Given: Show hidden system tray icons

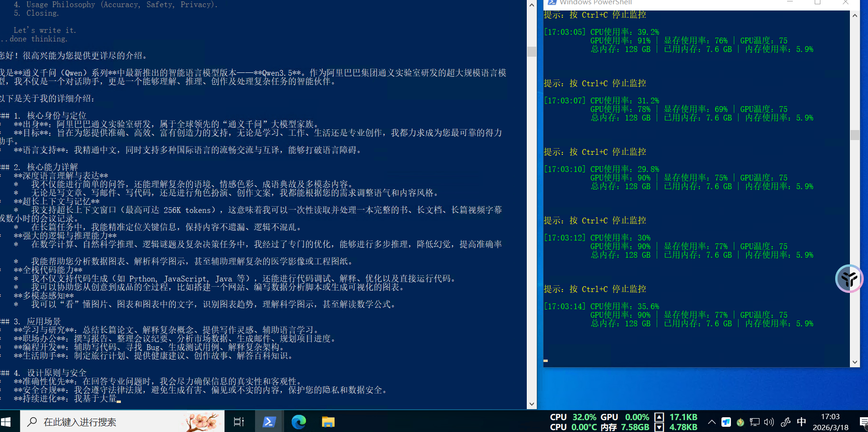Looking at the screenshot, I should pos(711,422).
